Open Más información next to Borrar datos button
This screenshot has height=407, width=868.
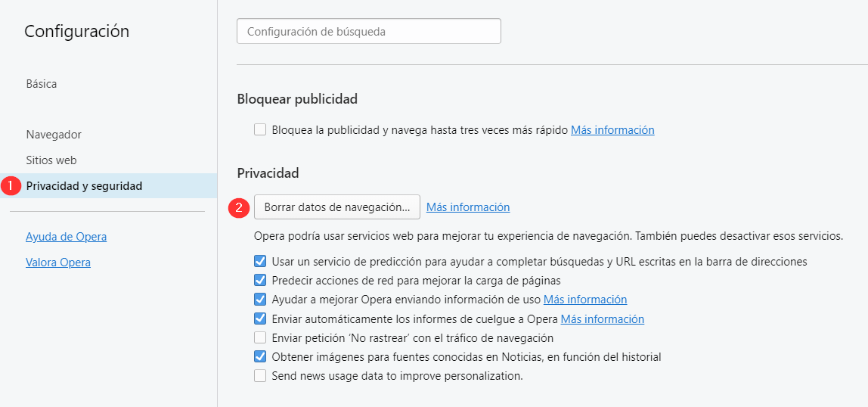(x=468, y=207)
